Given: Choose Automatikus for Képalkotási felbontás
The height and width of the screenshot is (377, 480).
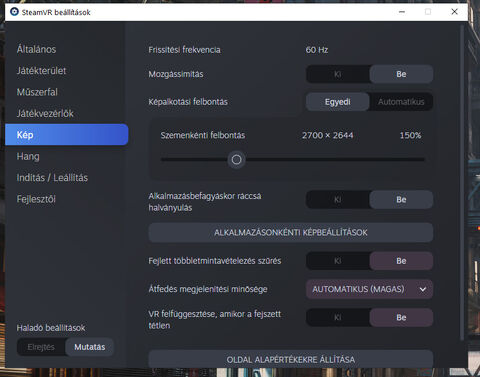Looking at the screenshot, I should (401, 102).
